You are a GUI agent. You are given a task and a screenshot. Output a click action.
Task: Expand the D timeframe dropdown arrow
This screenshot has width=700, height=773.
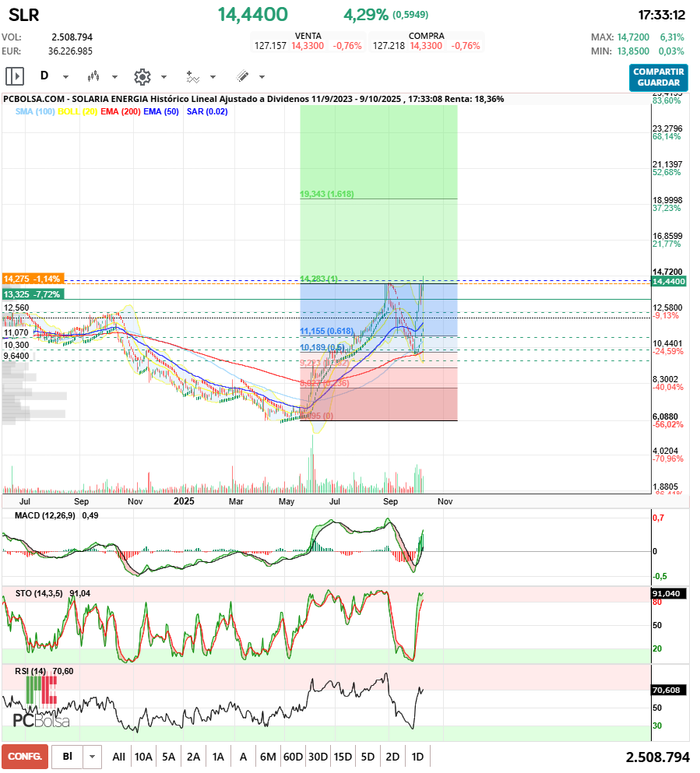[x=65, y=77]
